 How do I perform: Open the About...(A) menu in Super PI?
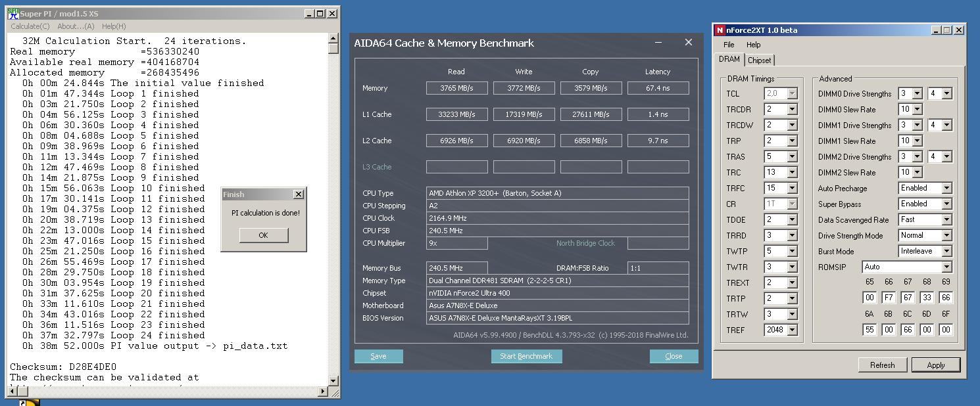pos(76,26)
